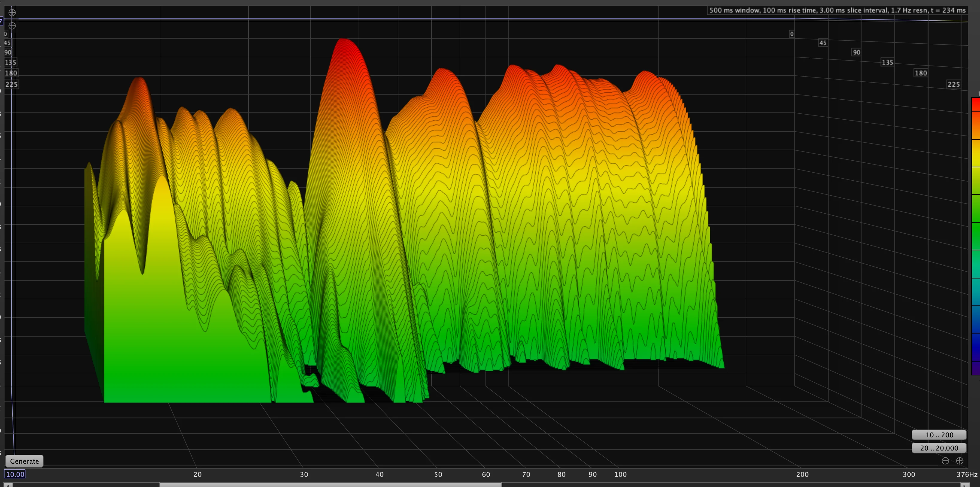Zoom in vertical axis with top-left plus icon
This screenshot has height=487, width=980.
(x=12, y=13)
